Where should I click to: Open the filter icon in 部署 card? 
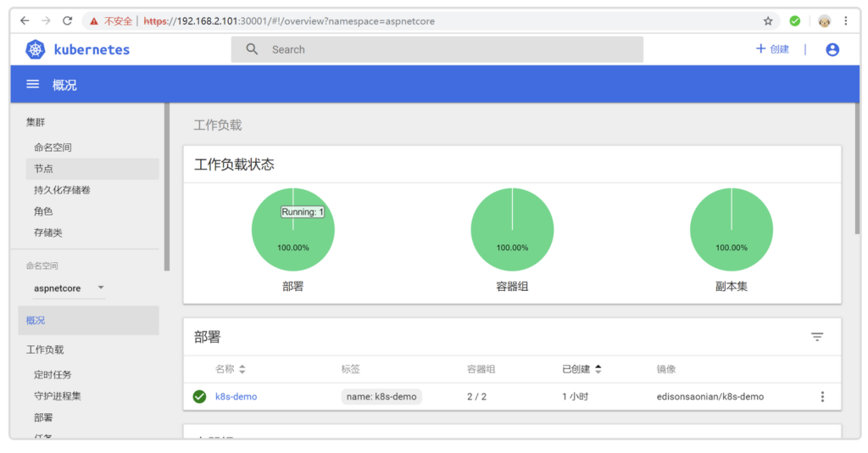[x=817, y=337]
